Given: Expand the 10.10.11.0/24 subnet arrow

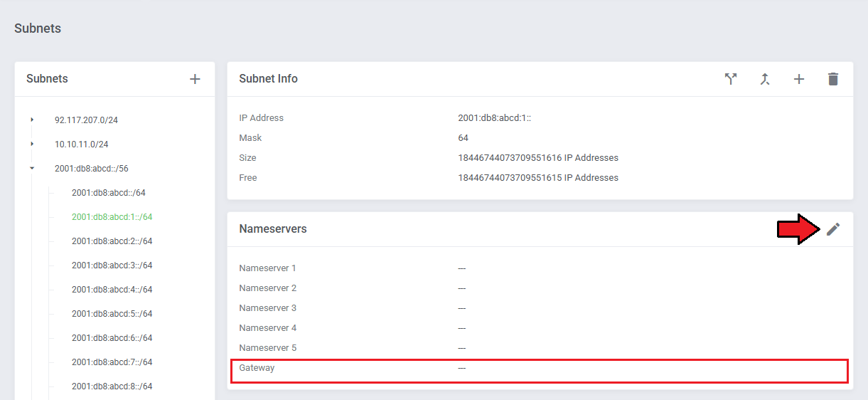Looking at the screenshot, I should pyautogui.click(x=32, y=144).
